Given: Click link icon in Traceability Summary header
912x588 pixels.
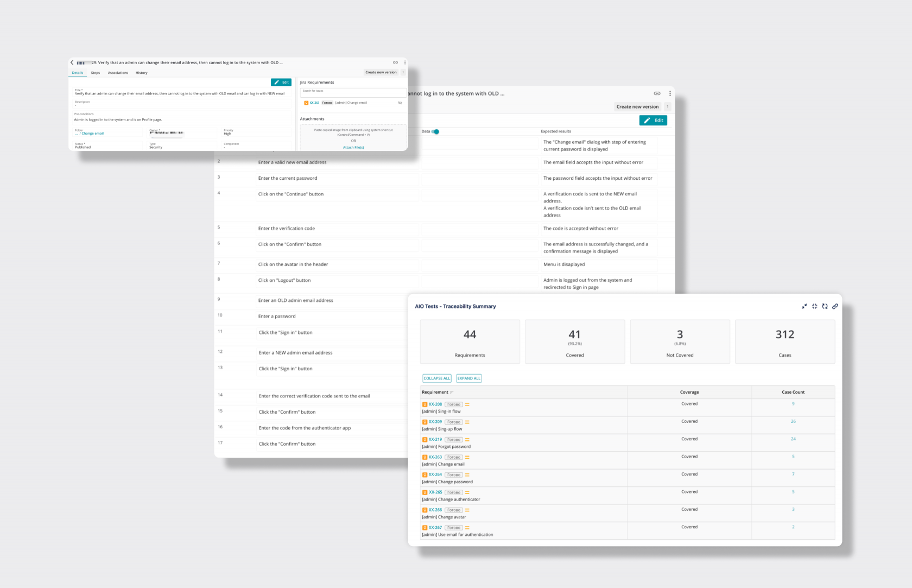Looking at the screenshot, I should pyautogui.click(x=835, y=306).
